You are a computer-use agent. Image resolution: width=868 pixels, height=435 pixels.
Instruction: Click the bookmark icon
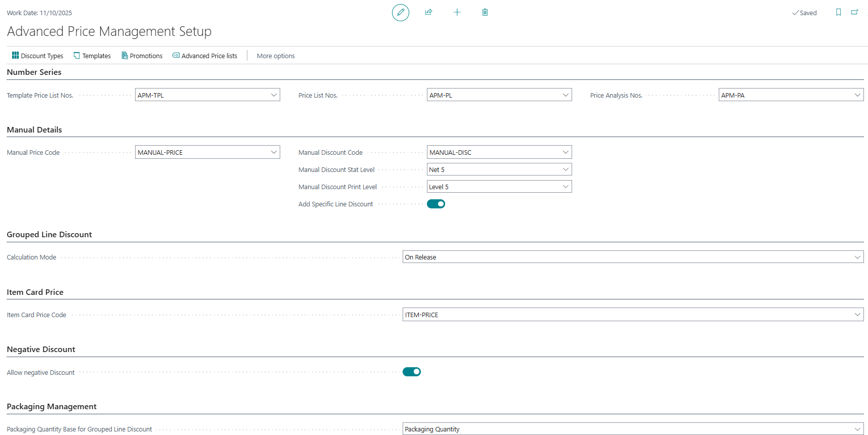pos(838,12)
